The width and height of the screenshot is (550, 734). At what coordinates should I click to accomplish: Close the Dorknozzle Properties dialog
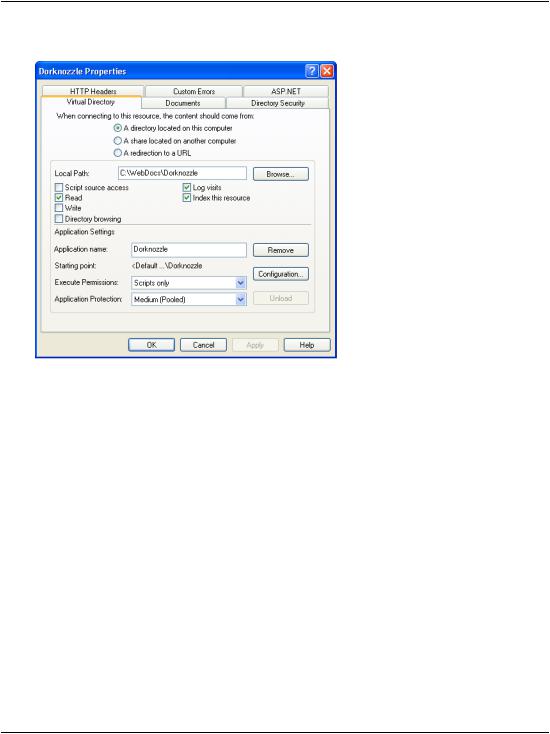coord(327,71)
